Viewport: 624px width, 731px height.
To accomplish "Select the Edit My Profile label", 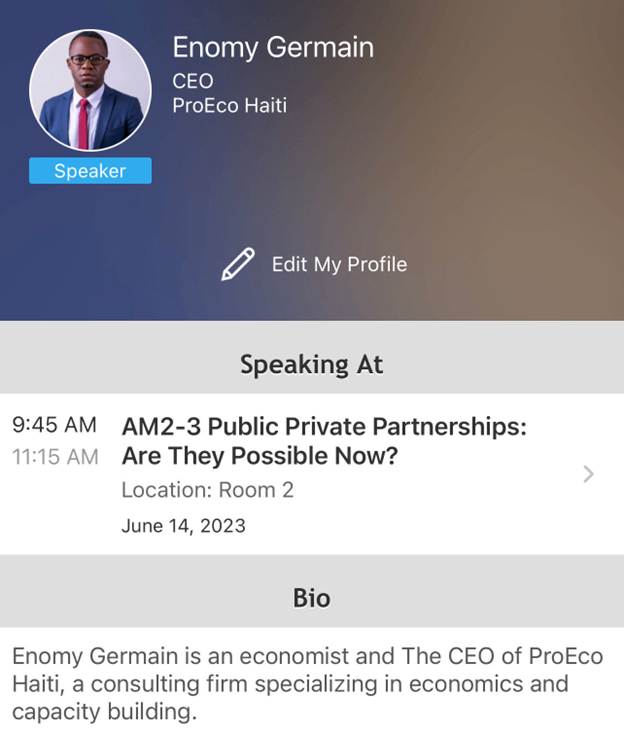I will tap(339, 265).
